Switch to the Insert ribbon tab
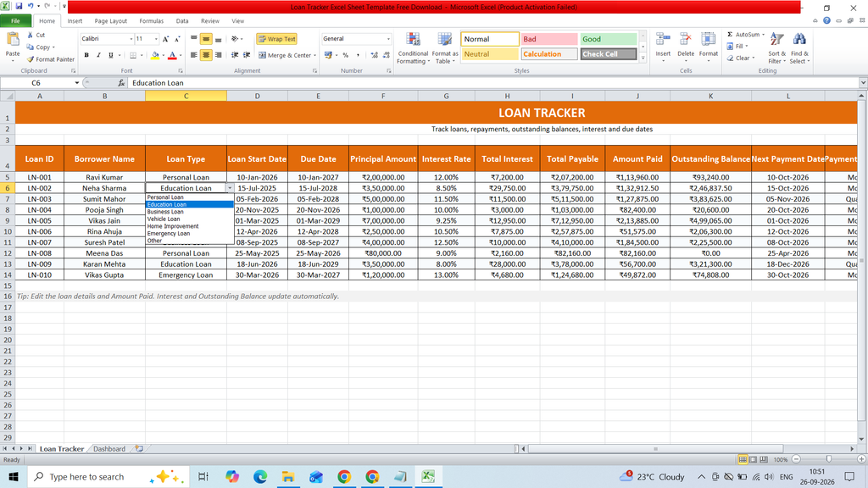 point(75,21)
